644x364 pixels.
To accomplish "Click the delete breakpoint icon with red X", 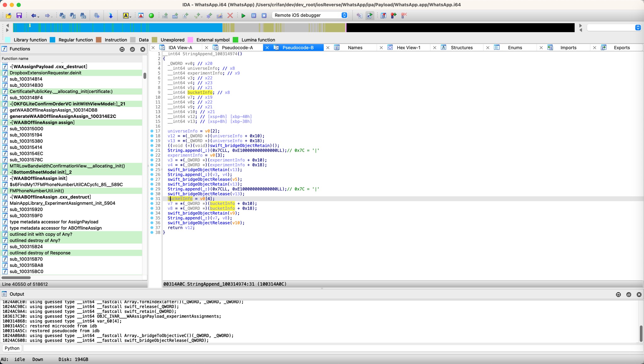I will click(404, 15).
